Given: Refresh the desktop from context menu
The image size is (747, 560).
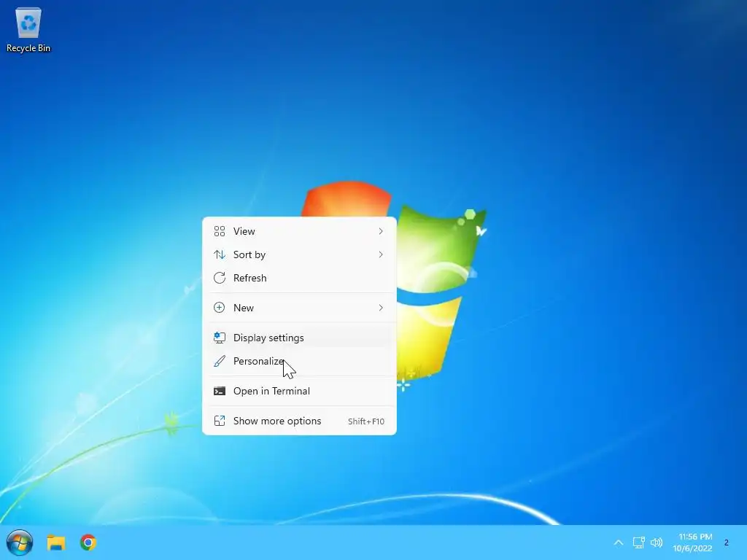Looking at the screenshot, I should point(299,278).
